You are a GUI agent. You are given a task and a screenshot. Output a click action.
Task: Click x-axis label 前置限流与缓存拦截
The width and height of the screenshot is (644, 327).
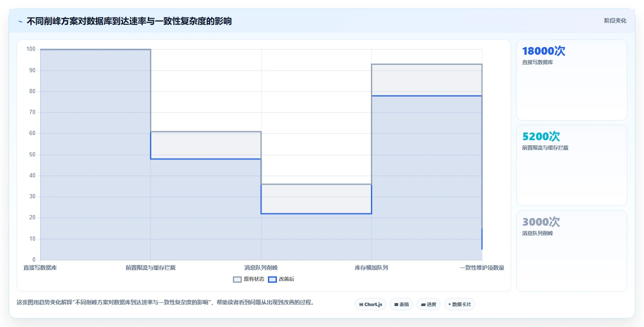(x=150, y=268)
